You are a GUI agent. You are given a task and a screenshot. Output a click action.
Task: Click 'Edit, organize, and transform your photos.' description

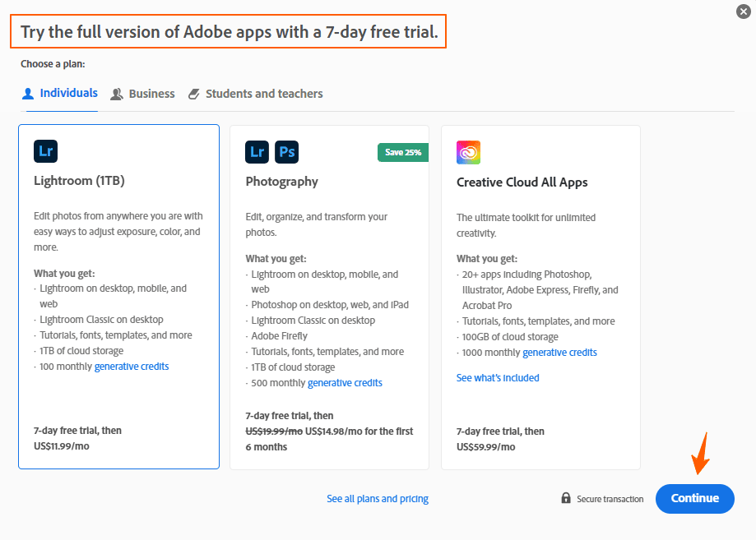coord(316,224)
